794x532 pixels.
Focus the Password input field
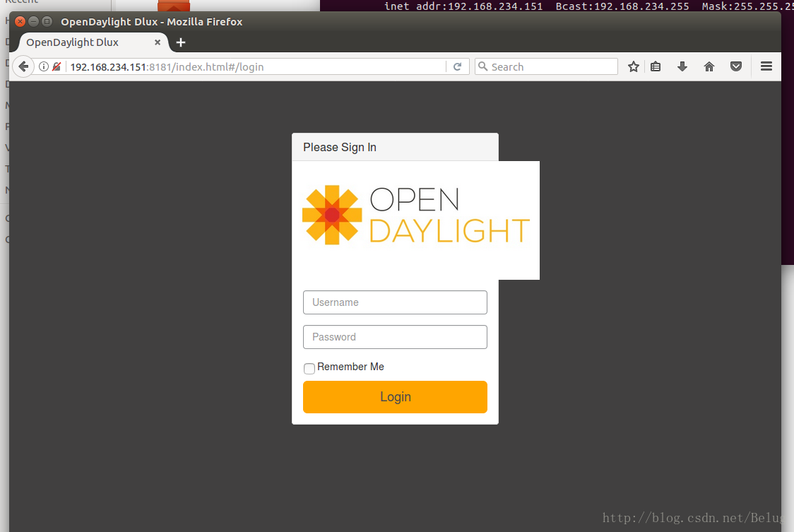pos(395,337)
